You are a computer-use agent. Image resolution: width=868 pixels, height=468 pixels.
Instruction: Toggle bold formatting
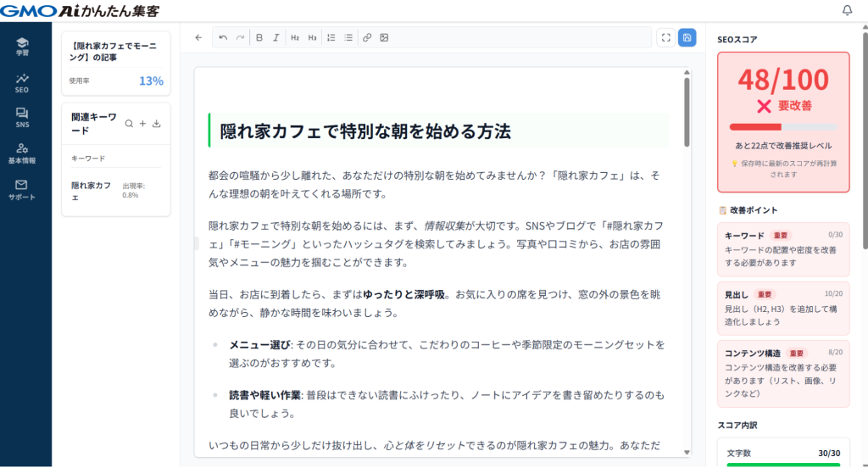tap(259, 37)
